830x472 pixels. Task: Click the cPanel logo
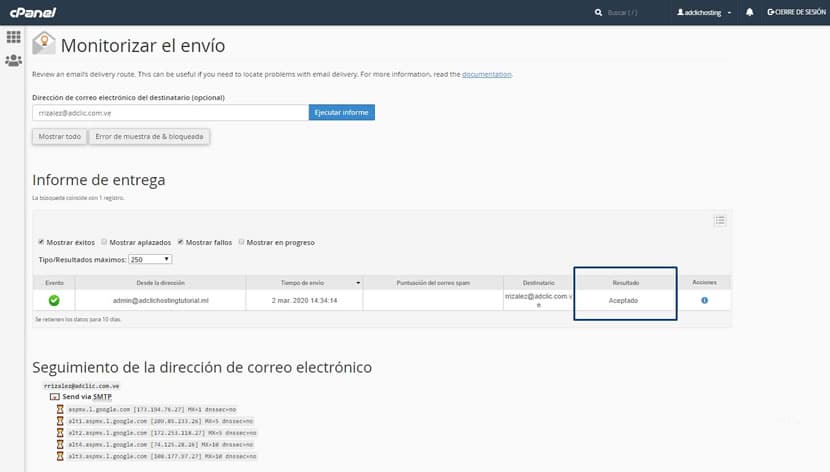(33, 12)
